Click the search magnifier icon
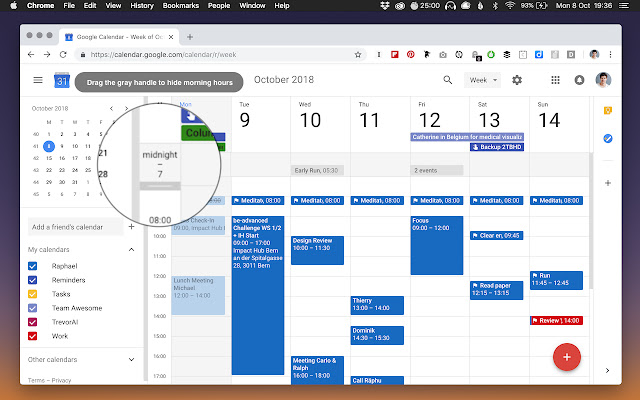The width and height of the screenshot is (640, 400). coord(447,80)
